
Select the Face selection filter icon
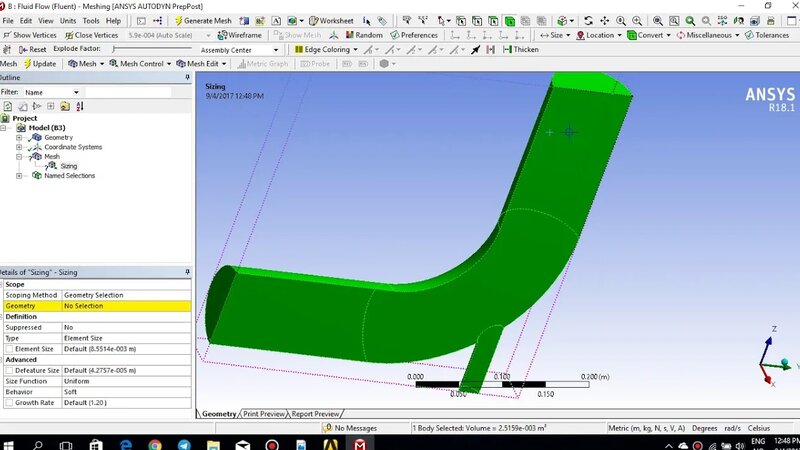coord(493,21)
